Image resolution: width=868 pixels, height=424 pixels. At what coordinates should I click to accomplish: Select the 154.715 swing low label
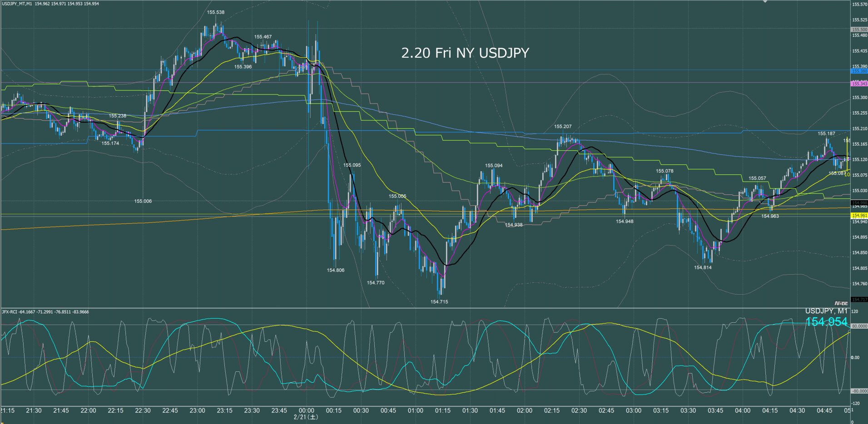(439, 301)
